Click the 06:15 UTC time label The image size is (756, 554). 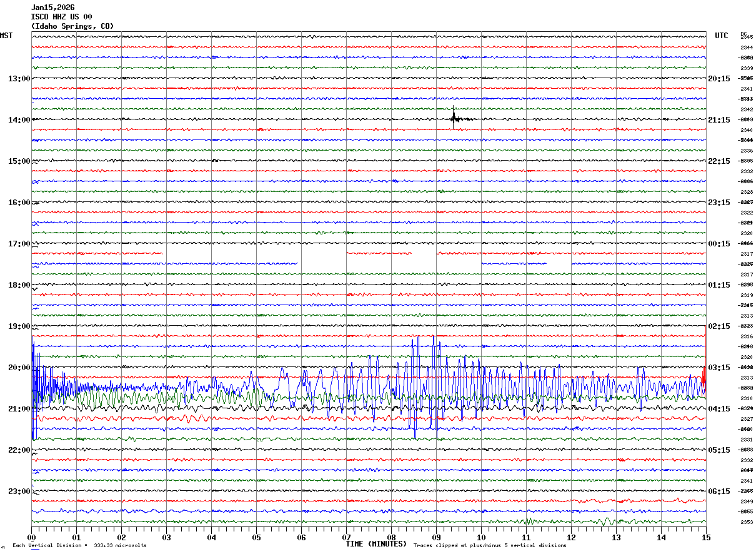719,491
